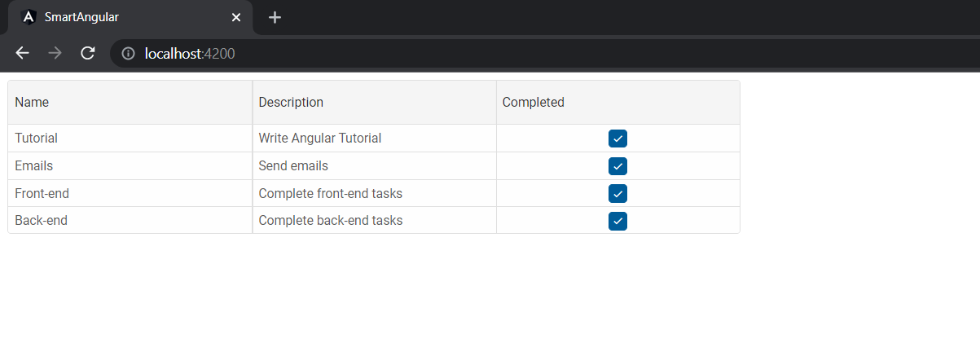Uncheck the Completed checkbox for Tutorial

pos(617,139)
